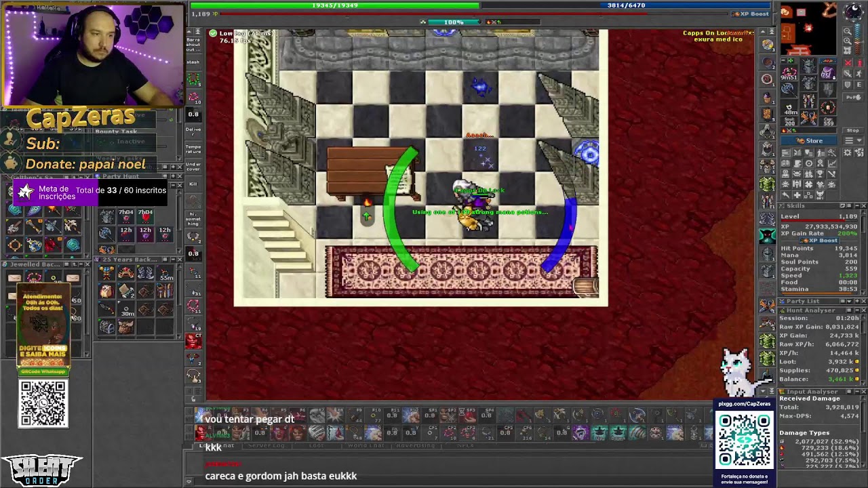Click the 55m item in 25 Years Backpack

point(165,272)
